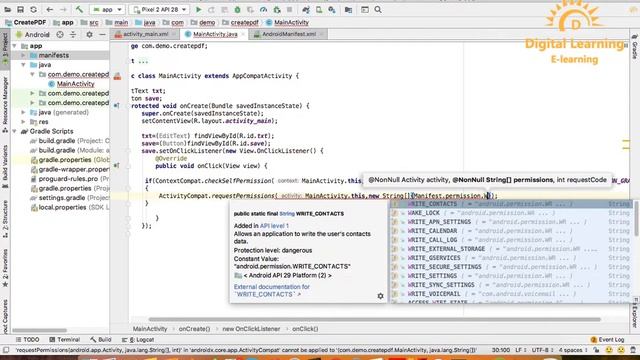The height and width of the screenshot is (360, 640).
Task: Expand the 'res' folder arrow
Action: pyautogui.click(x=24, y=122)
